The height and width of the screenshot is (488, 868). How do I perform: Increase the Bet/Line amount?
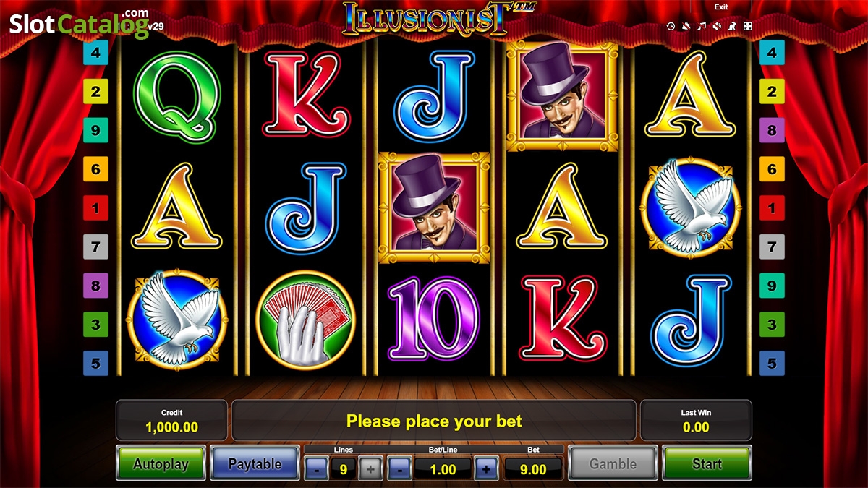486,469
